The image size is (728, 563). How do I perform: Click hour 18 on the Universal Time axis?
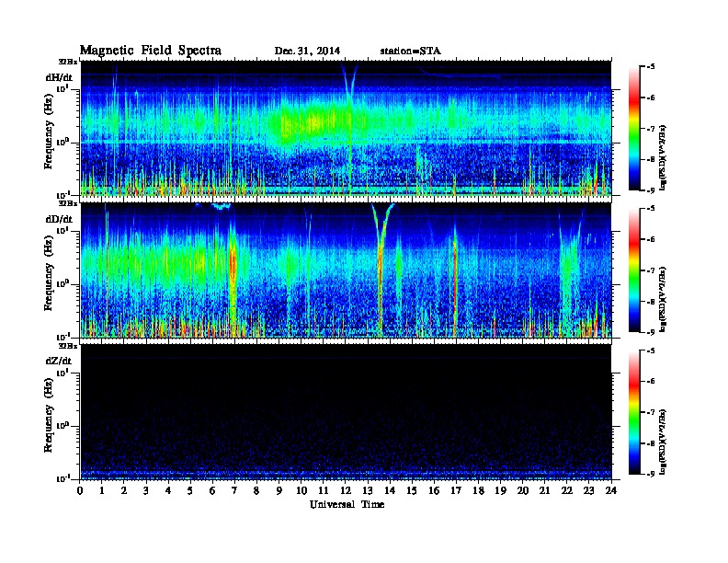coord(478,490)
